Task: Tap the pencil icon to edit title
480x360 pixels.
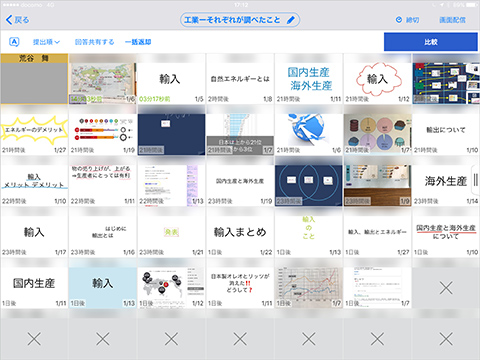Action: click(291, 20)
